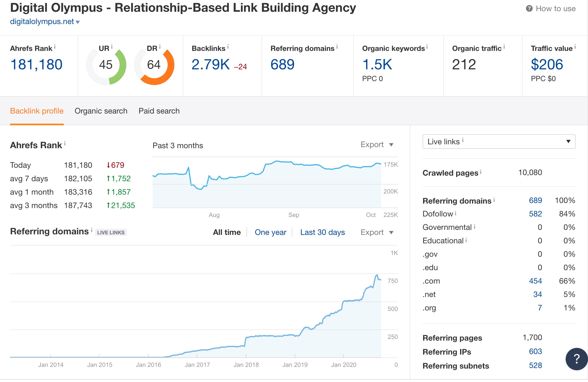Viewport: 588px width, 382px height.
Task: Click the info icon beside Governmental
Action: pos(475,227)
